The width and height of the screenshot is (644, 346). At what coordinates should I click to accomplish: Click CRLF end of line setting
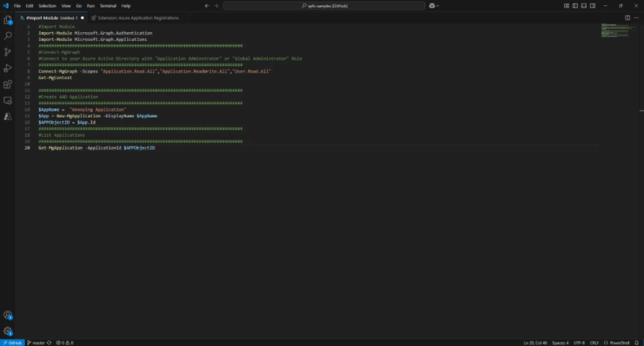tap(594, 343)
